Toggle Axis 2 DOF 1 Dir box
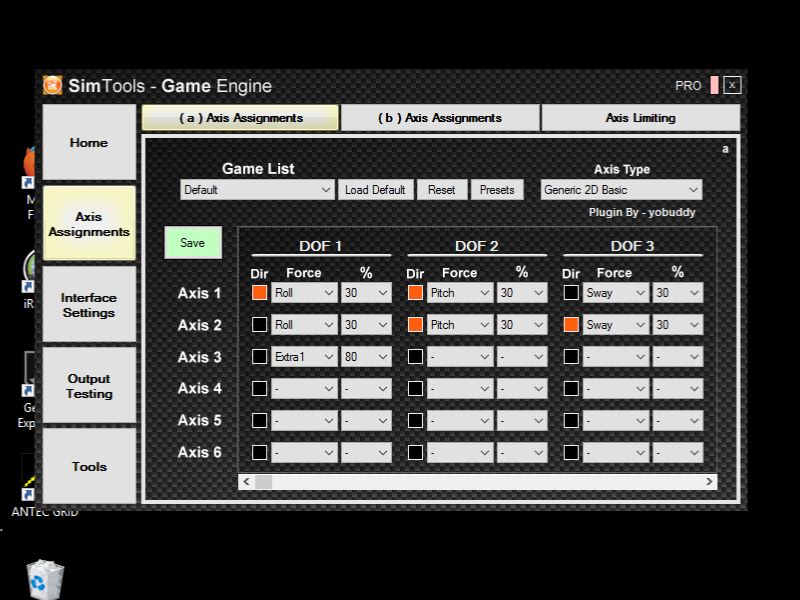 259,324
